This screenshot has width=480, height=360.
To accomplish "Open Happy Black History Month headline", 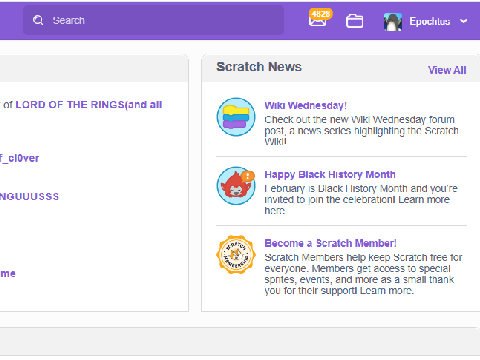I will [330, 174].
